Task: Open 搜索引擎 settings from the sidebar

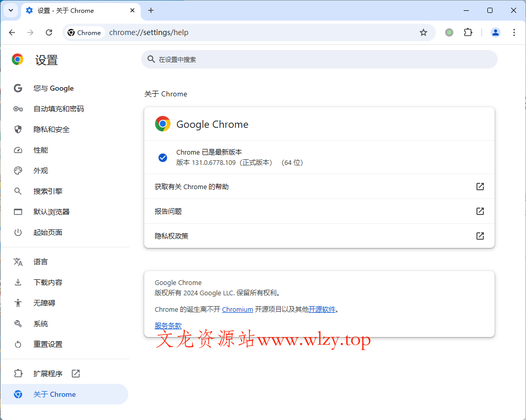Action: point(48,191)
